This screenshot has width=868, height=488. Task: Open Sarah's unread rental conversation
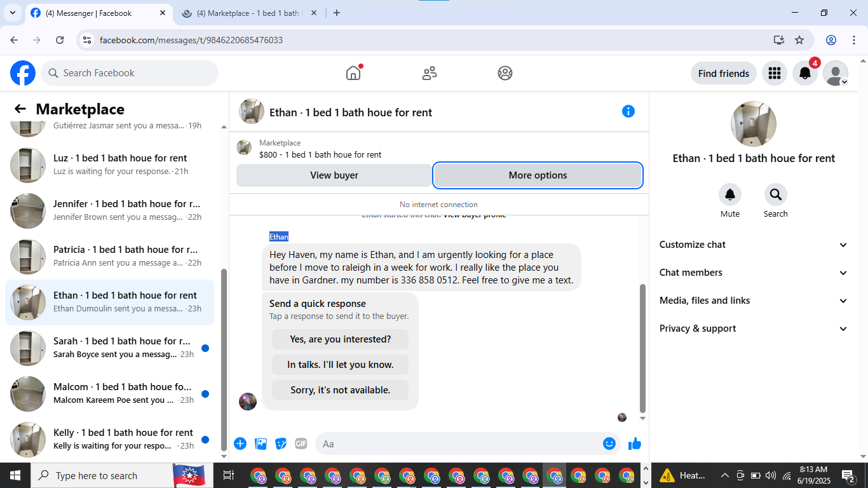click(x=110, y=348)
